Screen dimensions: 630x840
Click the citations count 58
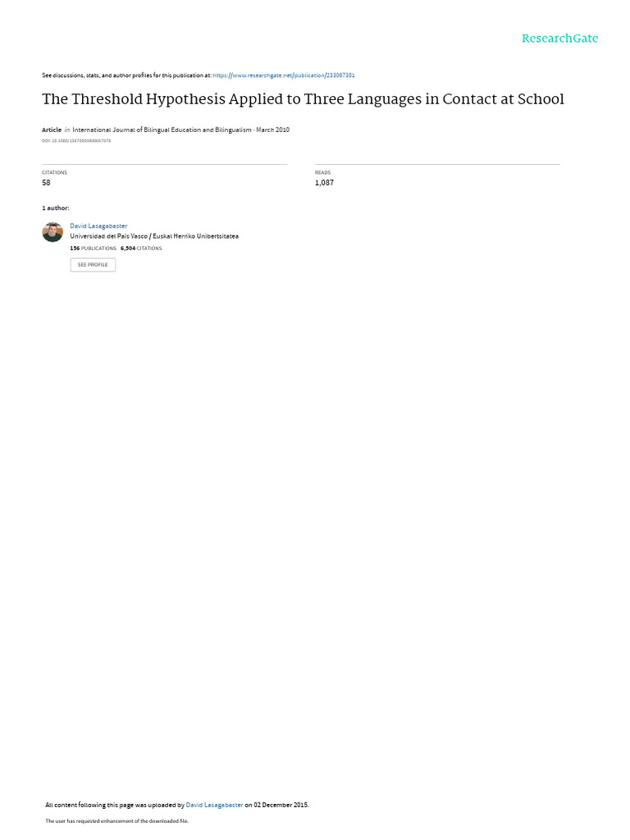pyautogui.click(x=46, y=183)
